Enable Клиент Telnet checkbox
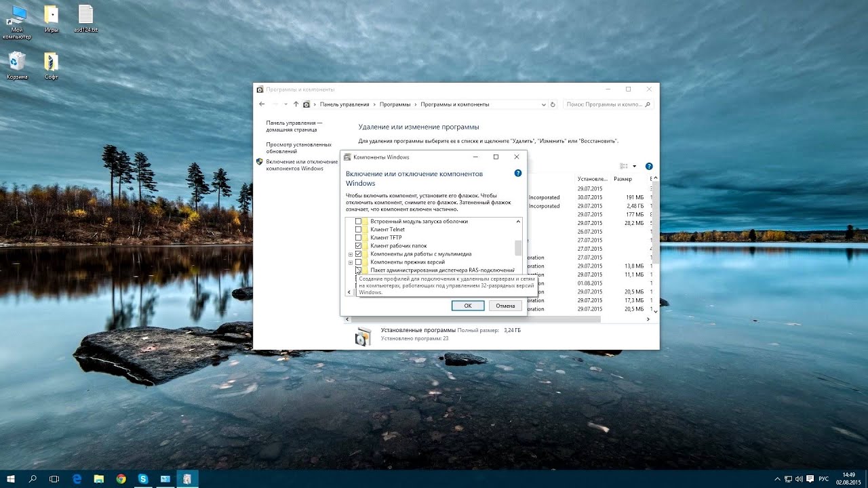Screen dimensions: 868x488 [359, 230]
